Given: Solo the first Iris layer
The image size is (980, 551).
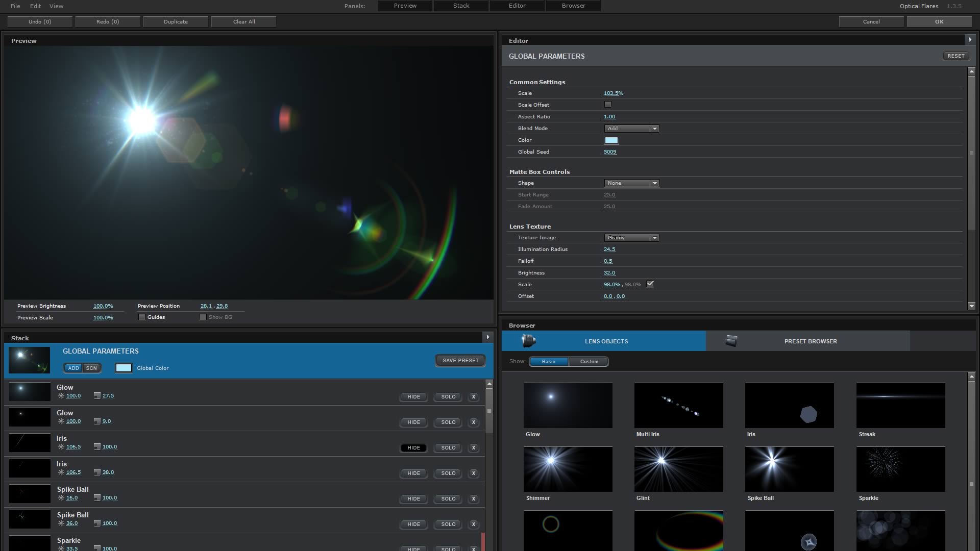Looking at the screenshot, I should point(448,448).
